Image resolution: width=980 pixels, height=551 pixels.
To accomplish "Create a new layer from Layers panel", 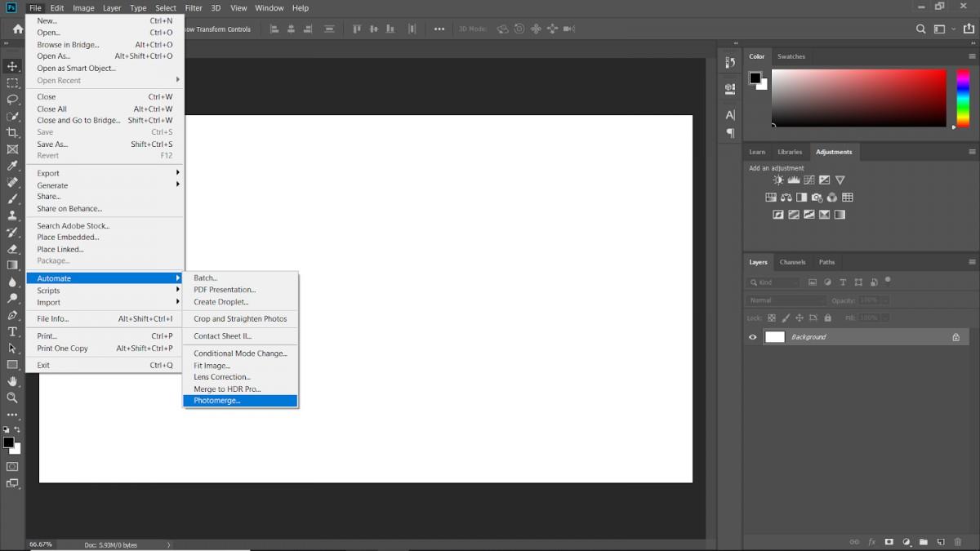I will click(941, 542).
